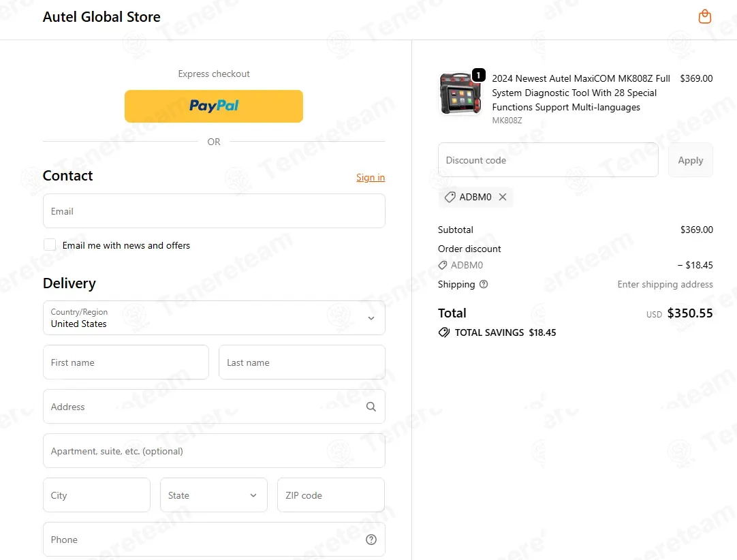Click the shipping info question mark icon
This screenshot has width=737, height=560.
tap(484, 284)
